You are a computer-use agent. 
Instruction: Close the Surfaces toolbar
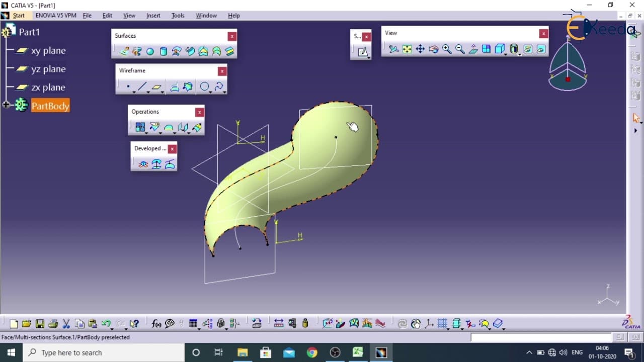231,36
